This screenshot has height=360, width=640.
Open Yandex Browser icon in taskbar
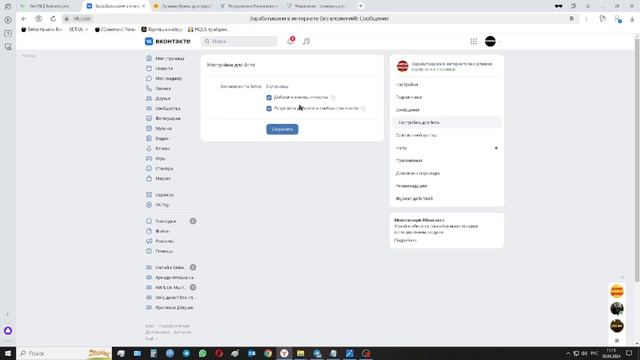click(x=284, y=353)
